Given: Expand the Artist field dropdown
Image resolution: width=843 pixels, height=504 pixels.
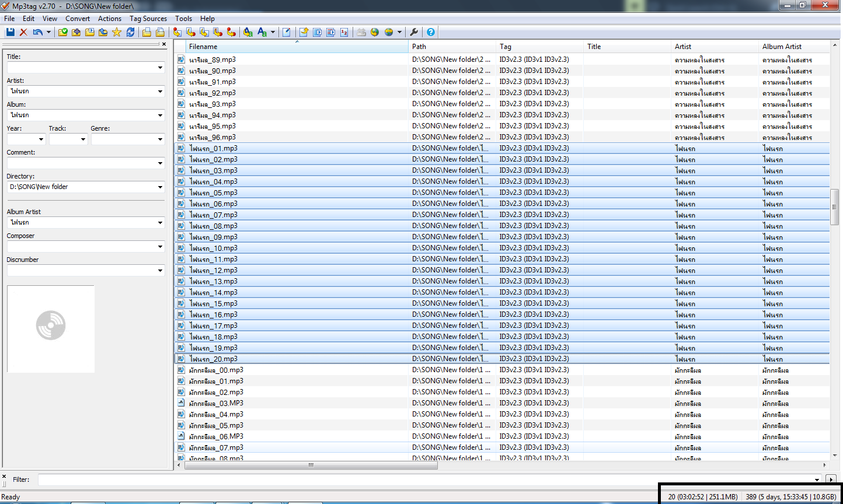Looking at the screenshot, I should [160, 92].
